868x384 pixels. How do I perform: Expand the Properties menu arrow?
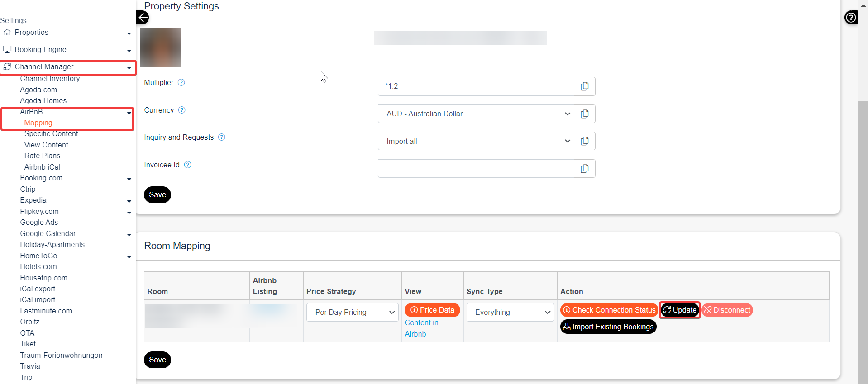pos(129,33)
